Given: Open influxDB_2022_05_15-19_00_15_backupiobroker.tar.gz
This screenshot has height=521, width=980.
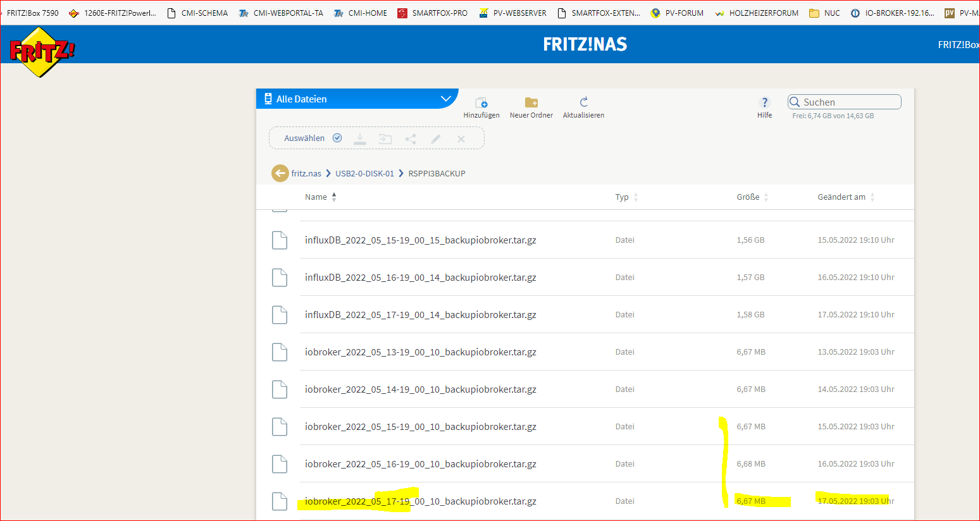Looking at the screenshot, I should point(421,240).
